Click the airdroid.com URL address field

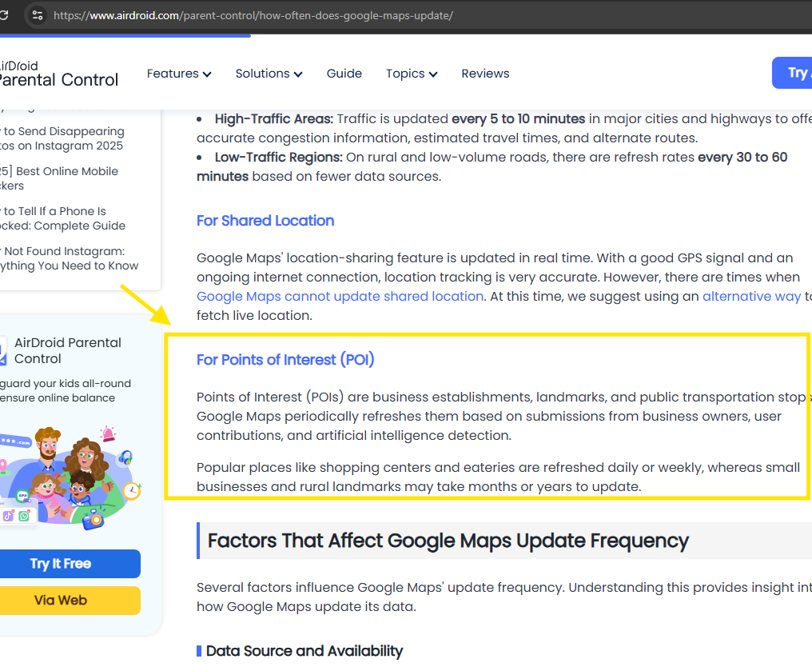[253, 15]
